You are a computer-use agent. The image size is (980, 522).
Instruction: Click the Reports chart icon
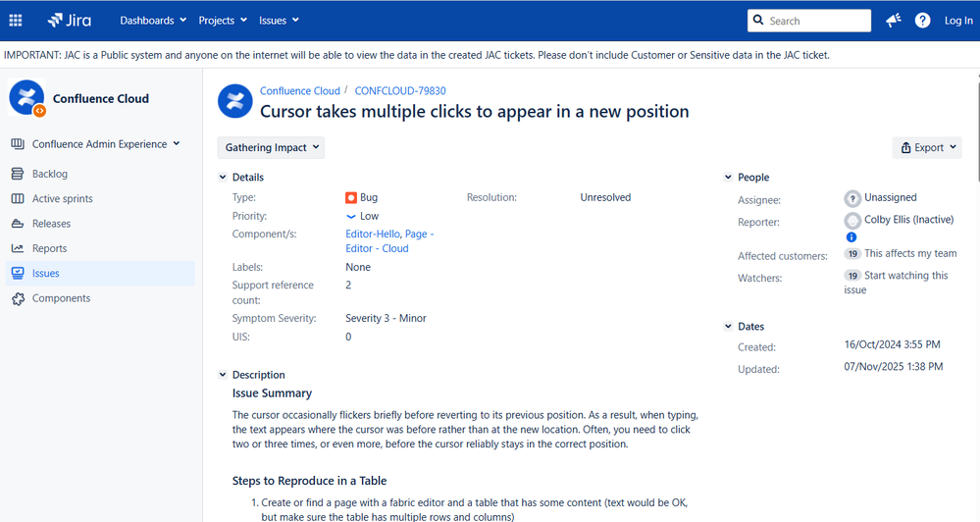(x=18, y=248)
